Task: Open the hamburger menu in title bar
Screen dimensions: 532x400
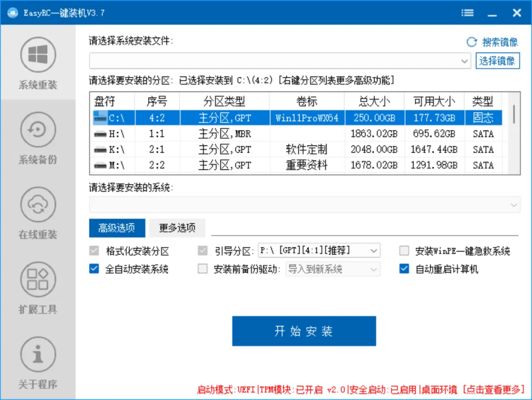Action: click(467, 12)
